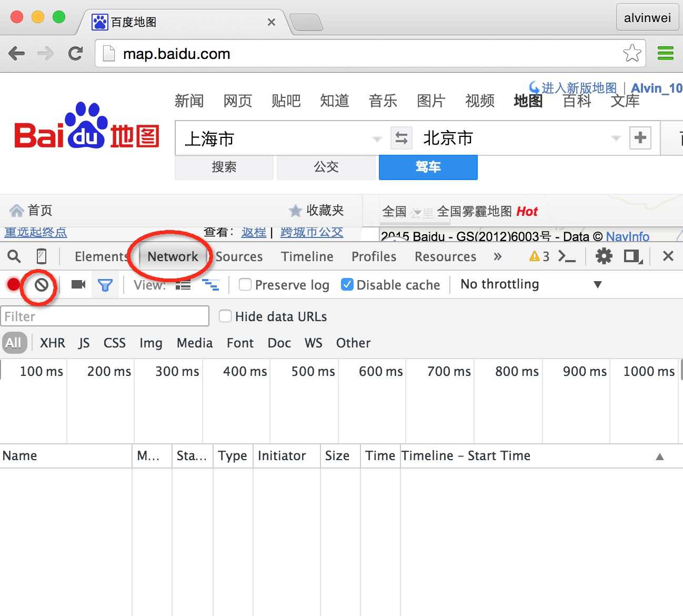
Task: Go forward with the browser forward arrow
Action: click(46, 53)
